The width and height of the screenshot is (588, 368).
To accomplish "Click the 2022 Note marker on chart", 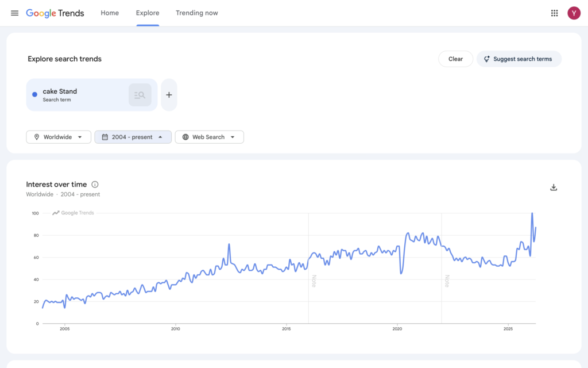I will click(x=446, y=281).
